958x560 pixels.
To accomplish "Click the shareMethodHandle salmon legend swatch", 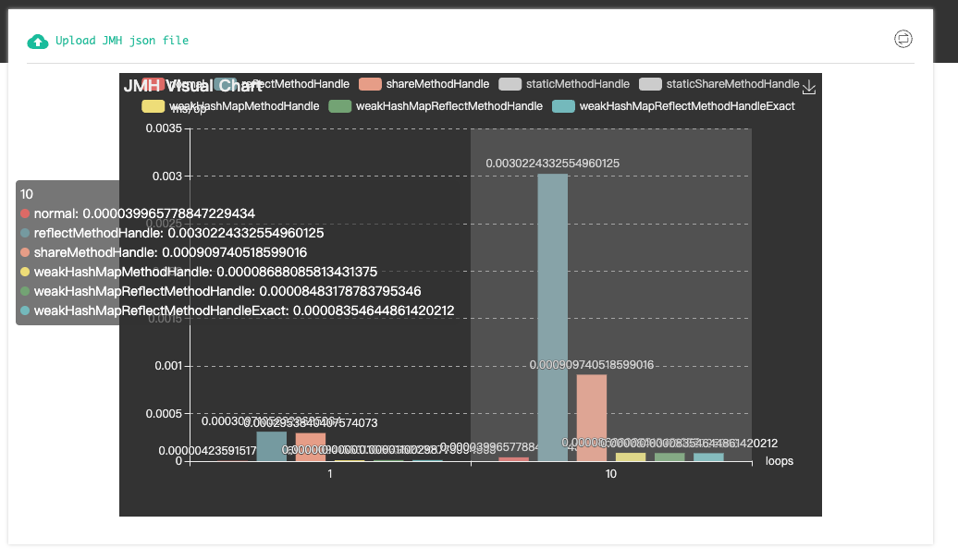I will [x=370, y=84].
